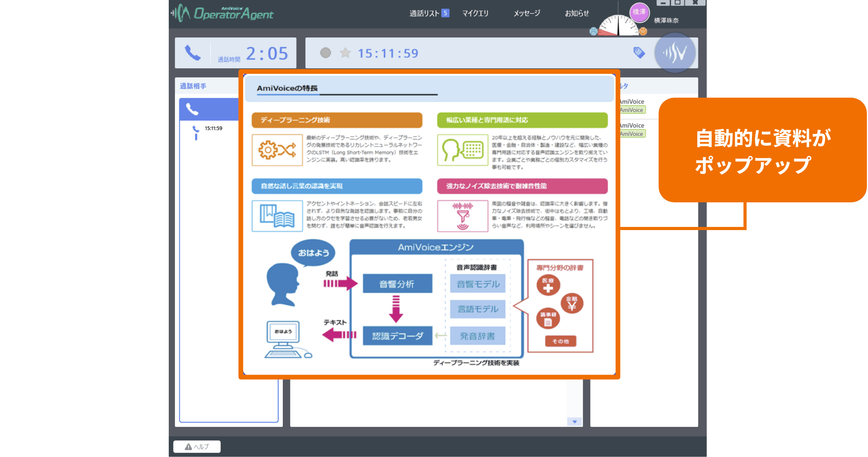The image size is (868, 457).
Task: Select the blue active call entry with phone icon
Action: pos(209,109)
